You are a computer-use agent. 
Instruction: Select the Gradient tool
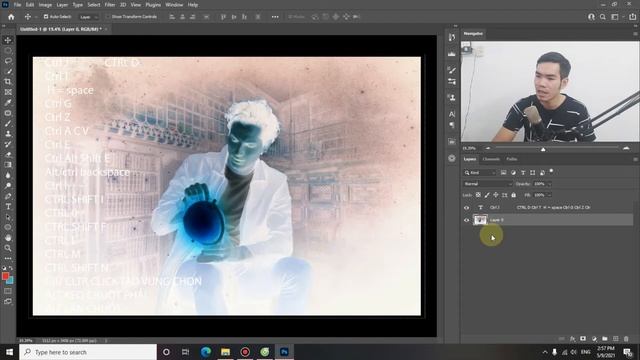click(8, 165)
